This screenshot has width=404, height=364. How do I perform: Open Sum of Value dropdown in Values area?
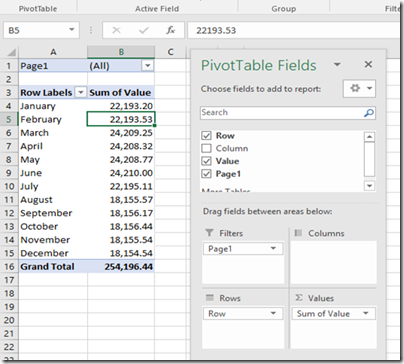click(366, 313)
